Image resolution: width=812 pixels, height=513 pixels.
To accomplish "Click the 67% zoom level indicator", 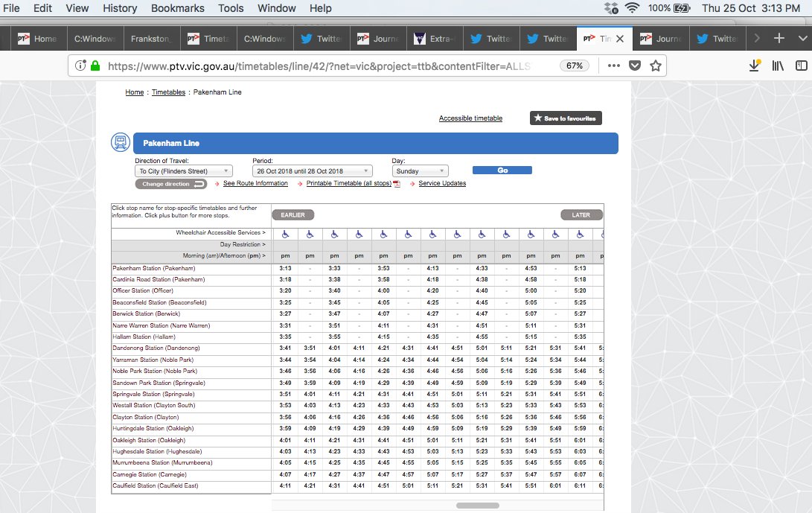I will (x=575, y=66).
